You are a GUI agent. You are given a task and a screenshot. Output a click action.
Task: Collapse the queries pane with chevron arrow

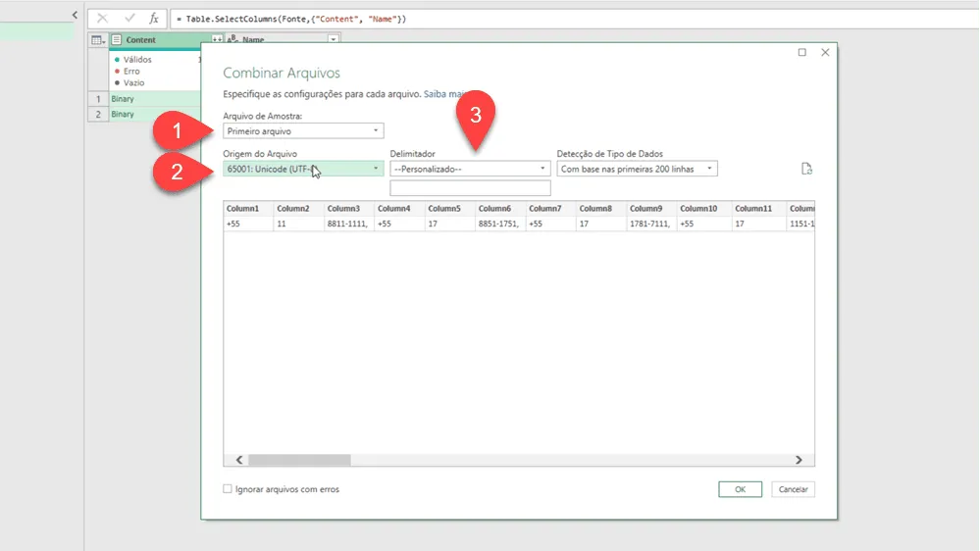point(75,15)
